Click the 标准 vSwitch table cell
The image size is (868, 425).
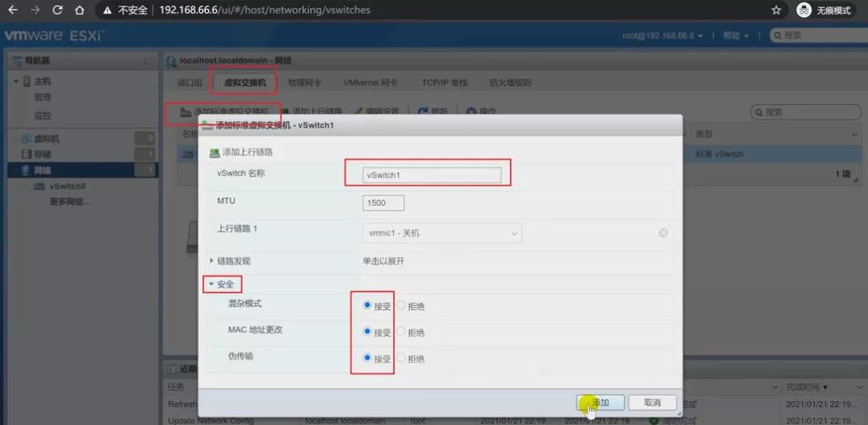pos(719,153)
